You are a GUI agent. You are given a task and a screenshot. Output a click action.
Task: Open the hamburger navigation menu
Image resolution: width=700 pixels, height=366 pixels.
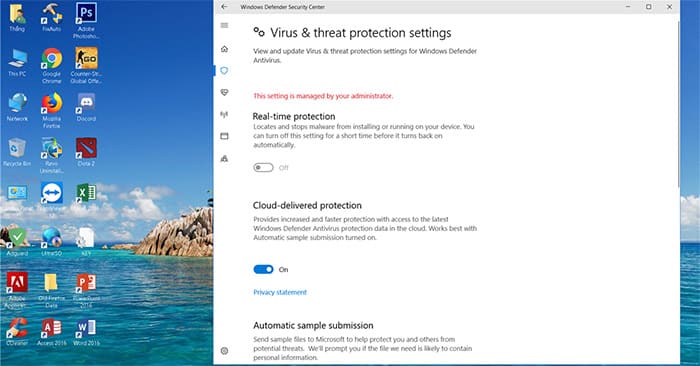[x=225, y=25]
